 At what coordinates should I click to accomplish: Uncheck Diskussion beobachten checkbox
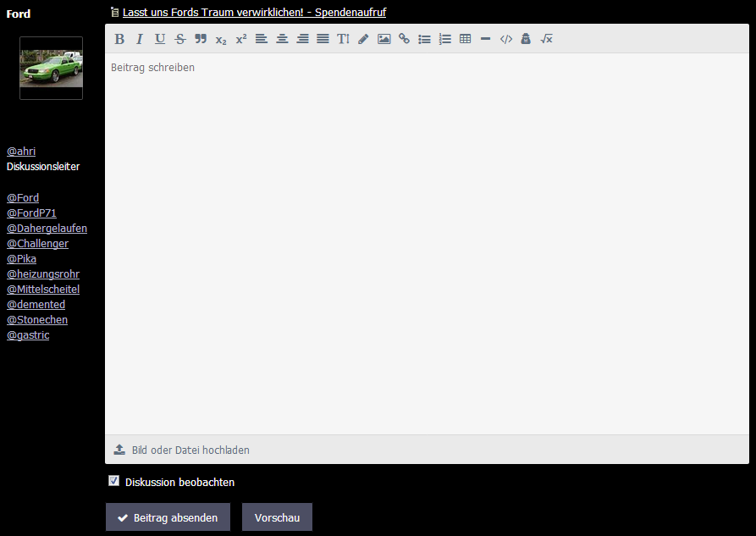coord(113,480)
